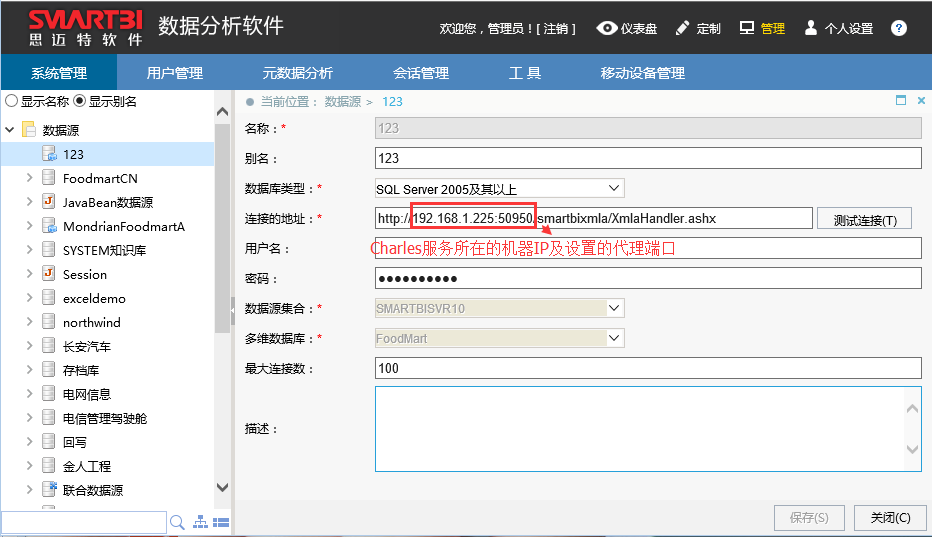Click the 密码 password field
Screen dimensions: 932x537
[x=648, y=278]
